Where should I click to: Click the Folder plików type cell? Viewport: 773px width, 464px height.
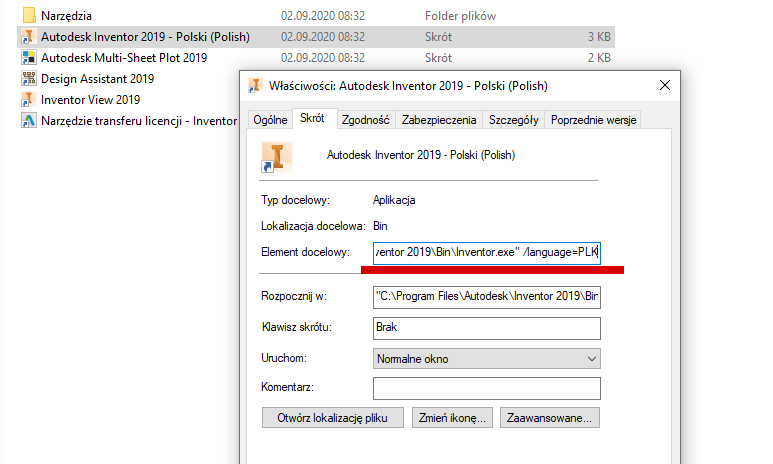pos(460,16)
